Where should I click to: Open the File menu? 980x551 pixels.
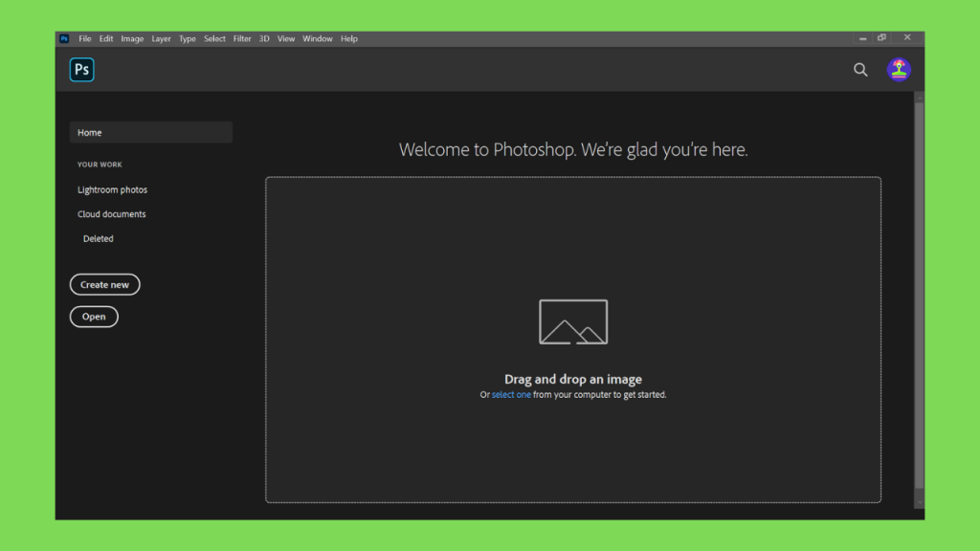[85, 38]
